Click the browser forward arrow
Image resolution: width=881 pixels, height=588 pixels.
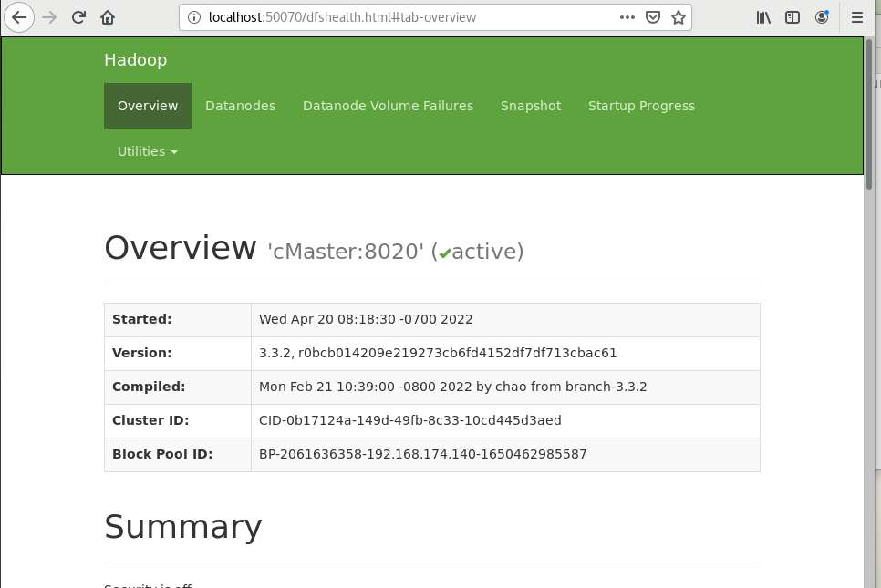(49, 17)
